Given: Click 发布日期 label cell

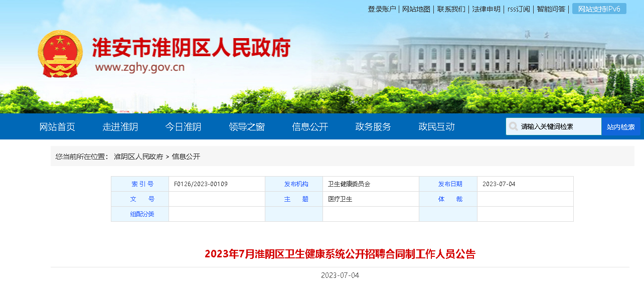Looking at the screenshot, I should [448, 184].
